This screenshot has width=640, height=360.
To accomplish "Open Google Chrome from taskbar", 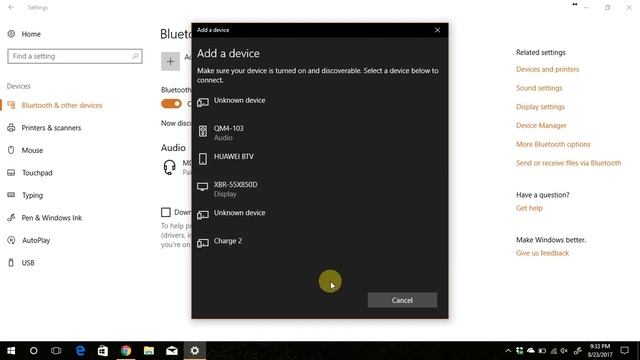I will pos(126,351).
